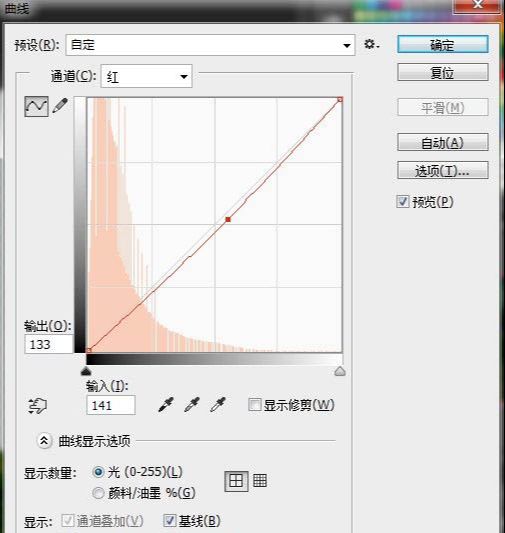Click the 复位 reset button
Screen dimensions: 505x533
[443, 72]
